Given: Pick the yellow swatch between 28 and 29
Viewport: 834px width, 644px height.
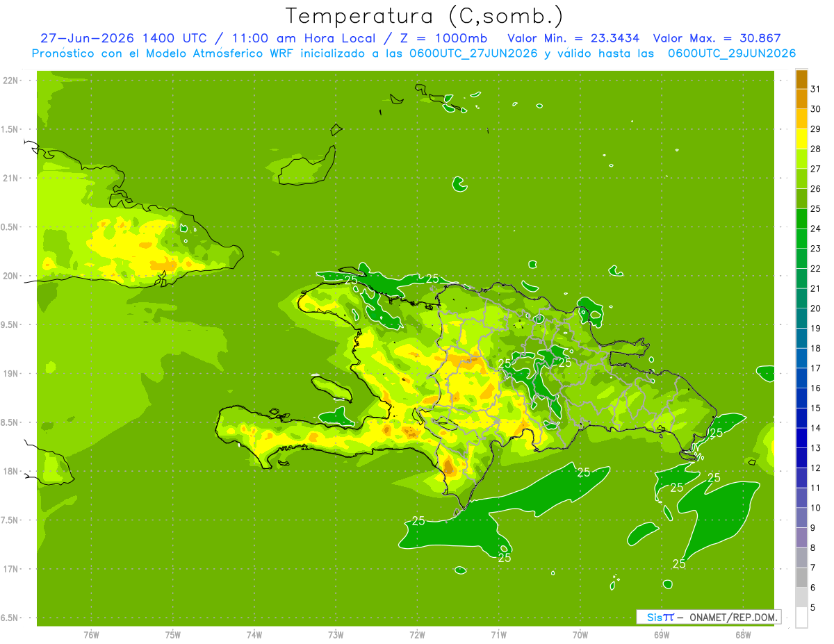Looking at the screenshot, I should [x=801, y=139].
